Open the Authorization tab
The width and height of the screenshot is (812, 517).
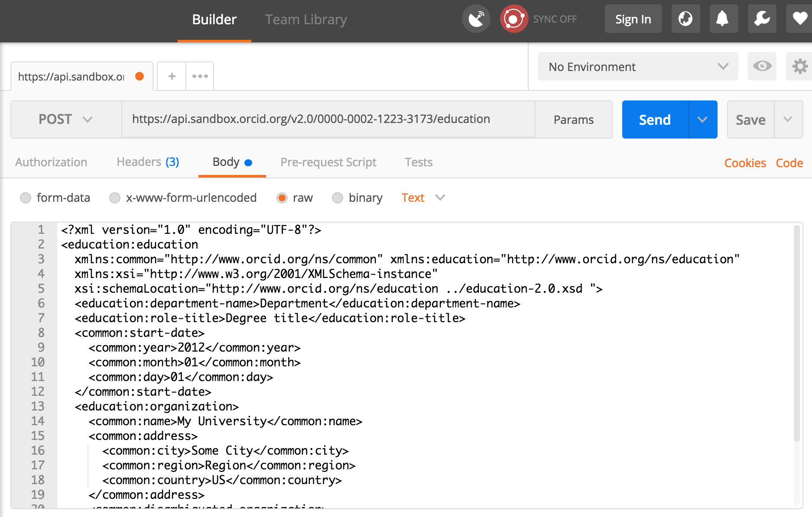click(x=51, y=162)
